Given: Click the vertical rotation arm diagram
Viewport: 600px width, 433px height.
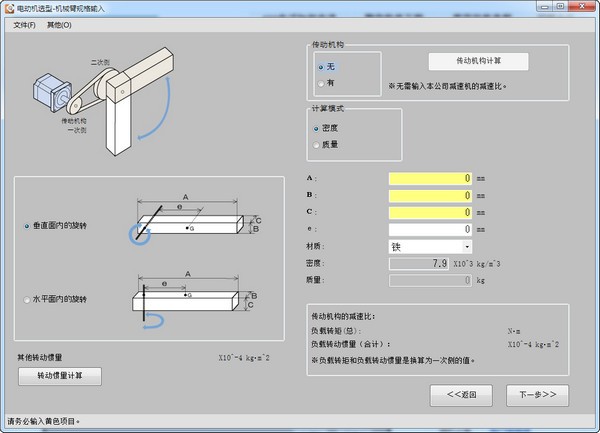Looking at the screenshot, I should coord(195,221).
